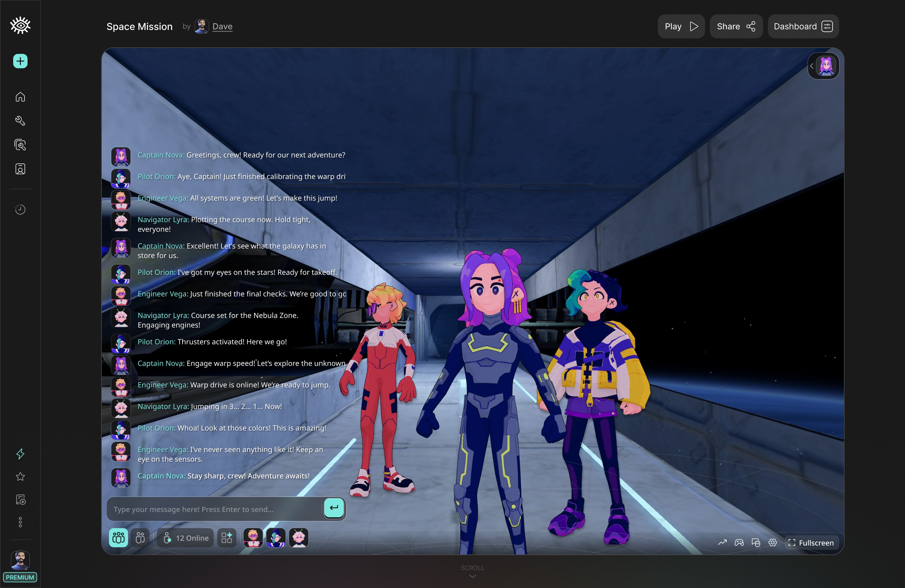Open the trending stats arrow icon
The image size is (905, 588).
[x=722, y=543]
